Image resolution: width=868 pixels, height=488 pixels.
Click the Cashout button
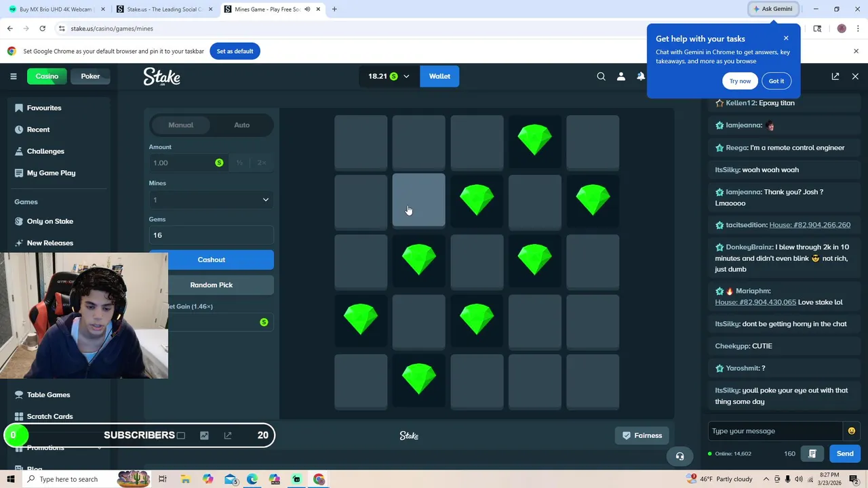212,260
